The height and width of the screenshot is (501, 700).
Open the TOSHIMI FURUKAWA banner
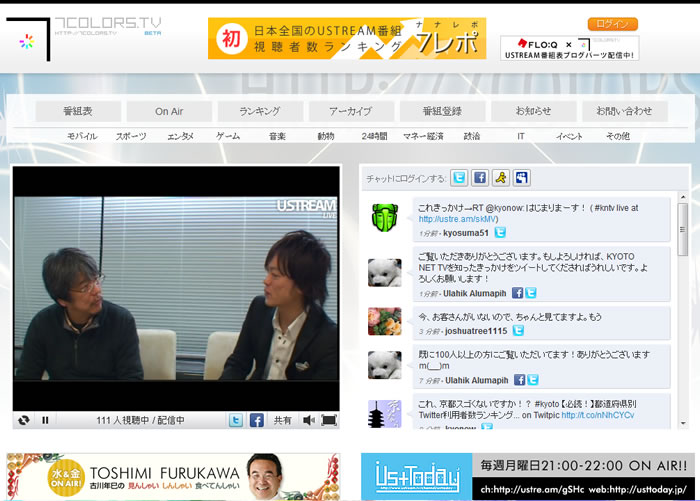tap(173, 476)
